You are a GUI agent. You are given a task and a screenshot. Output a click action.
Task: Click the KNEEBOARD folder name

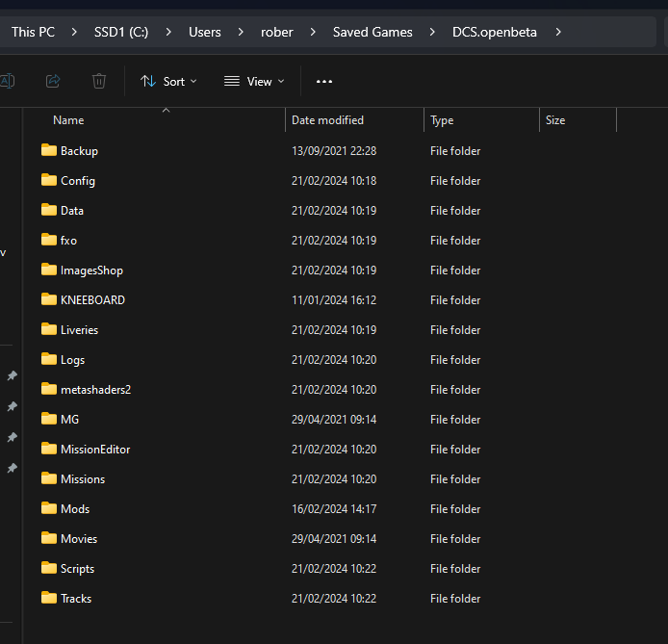point(92,299)
